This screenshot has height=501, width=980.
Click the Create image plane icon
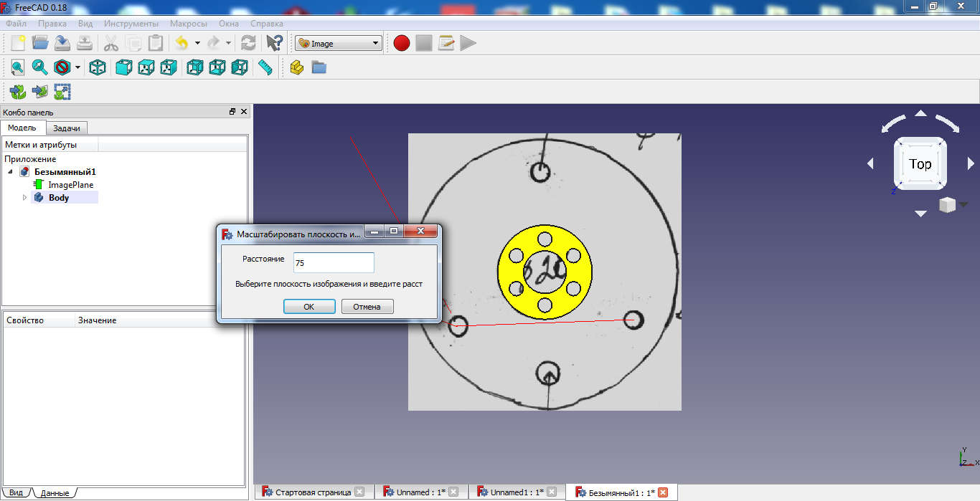tap(40, 92)
